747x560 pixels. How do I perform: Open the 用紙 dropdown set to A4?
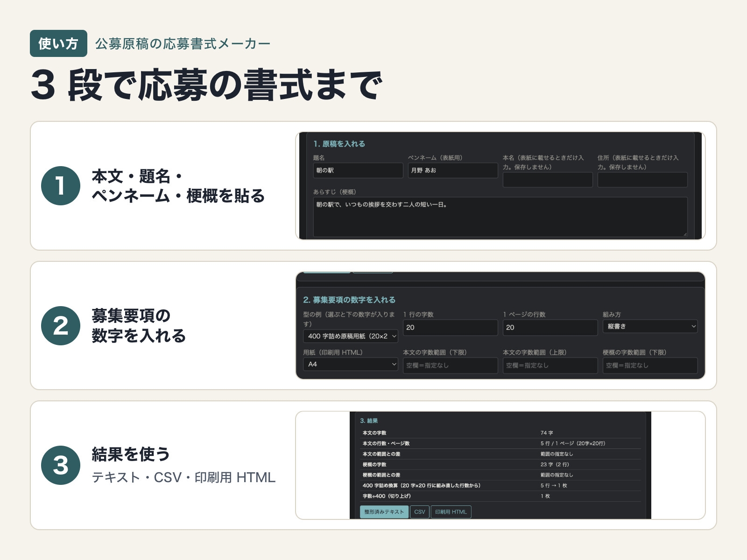tap(351, 364)
